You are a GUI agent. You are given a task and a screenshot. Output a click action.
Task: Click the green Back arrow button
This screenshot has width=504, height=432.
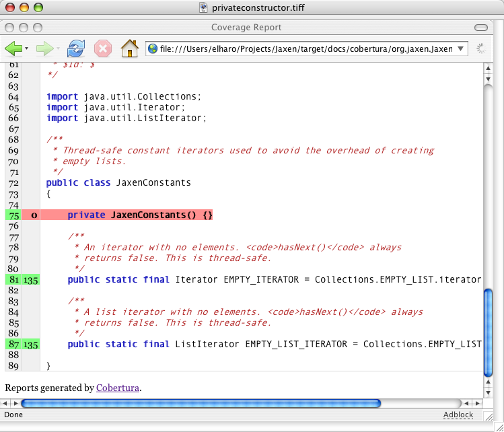13,48
